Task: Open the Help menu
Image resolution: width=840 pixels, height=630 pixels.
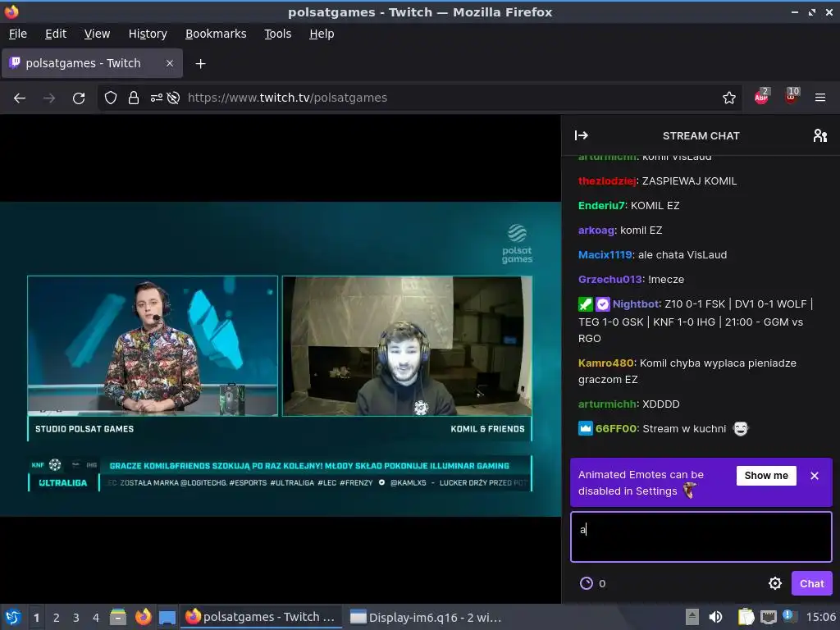Action: (x=322, y=34)
